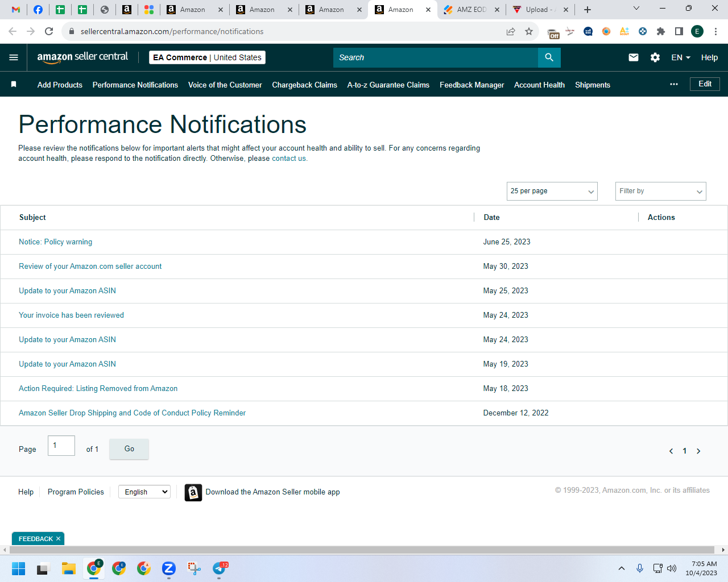Reload the current page
The width and height of the screenshot is (728, 582).
(49, 31)
